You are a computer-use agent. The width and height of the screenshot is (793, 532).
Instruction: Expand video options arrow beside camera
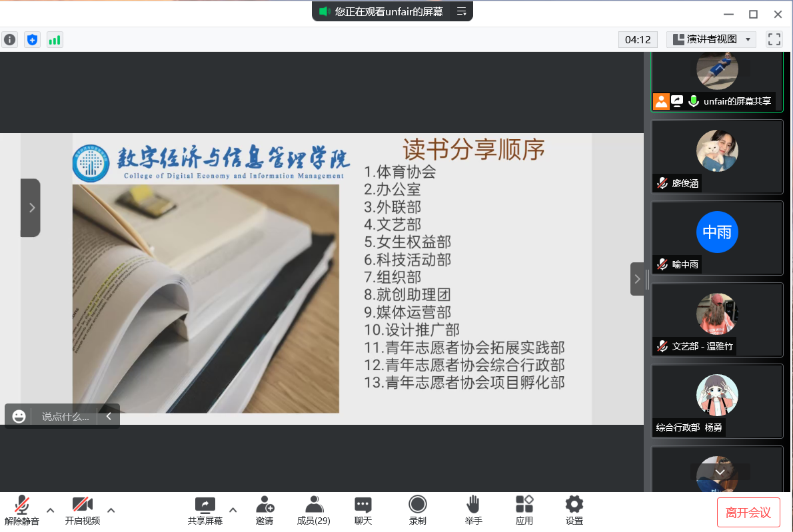111,510
